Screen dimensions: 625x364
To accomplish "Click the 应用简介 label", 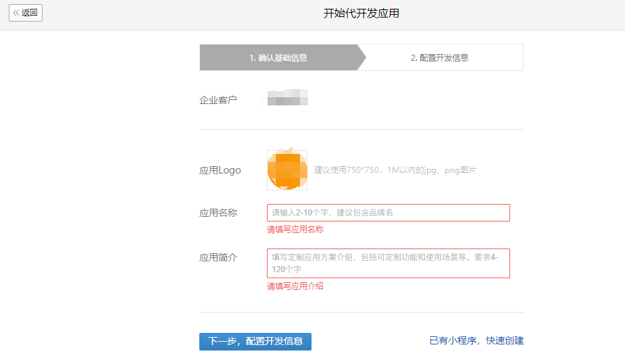I will pos(218,258).
